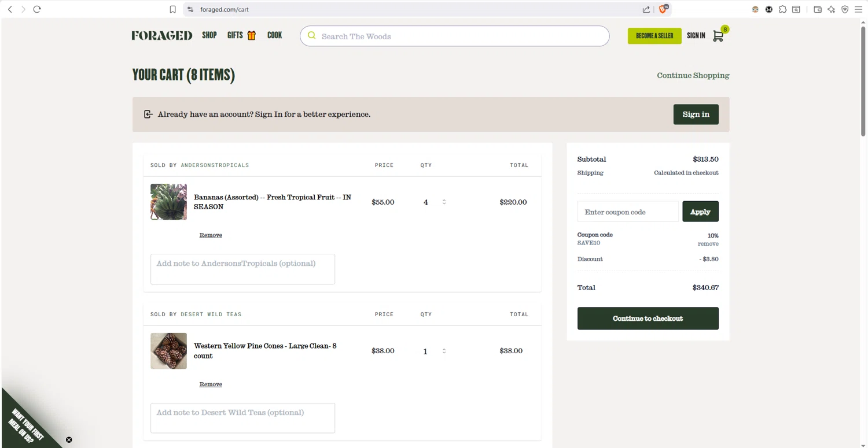Open the Western Yellow Pine Cones title

pyautogui.click(x=265, y=351)
